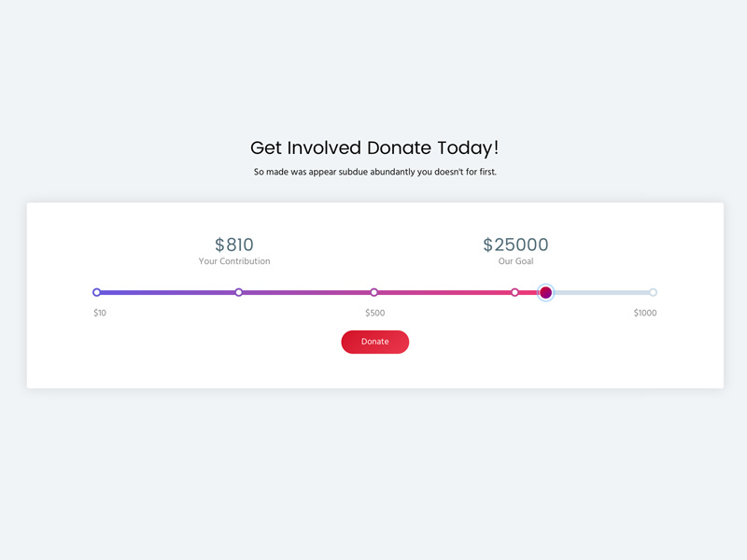Viewport: 747px width, 560px height.
Task: Select the first slider stop above $10
Action: pos(97,293)
